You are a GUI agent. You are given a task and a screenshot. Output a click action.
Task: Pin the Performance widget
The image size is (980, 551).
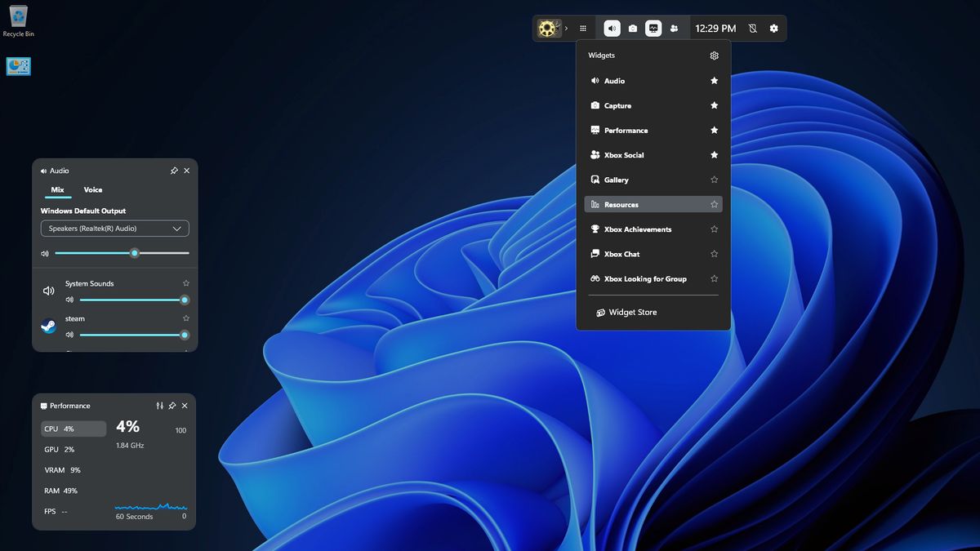tap(172, 406)
